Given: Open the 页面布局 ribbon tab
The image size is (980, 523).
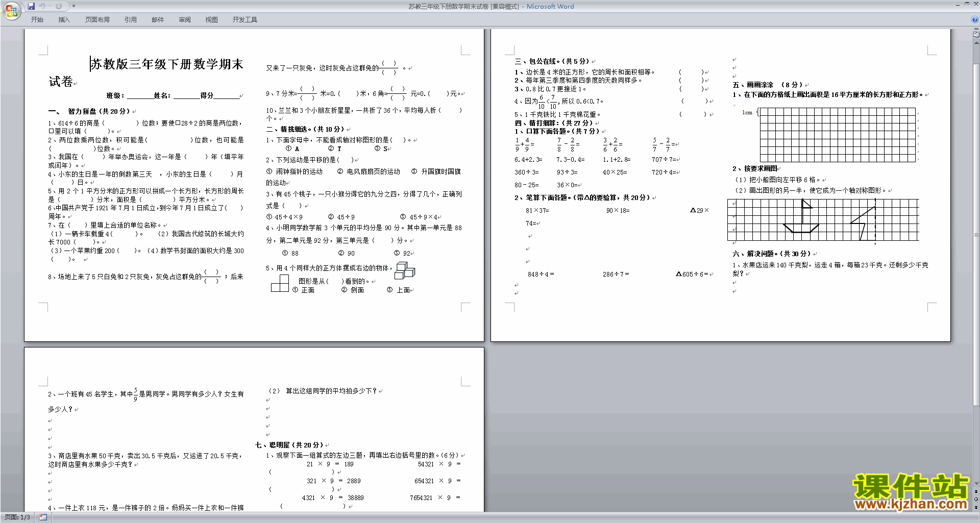Looking at the screenshot, I should [97, 20].
